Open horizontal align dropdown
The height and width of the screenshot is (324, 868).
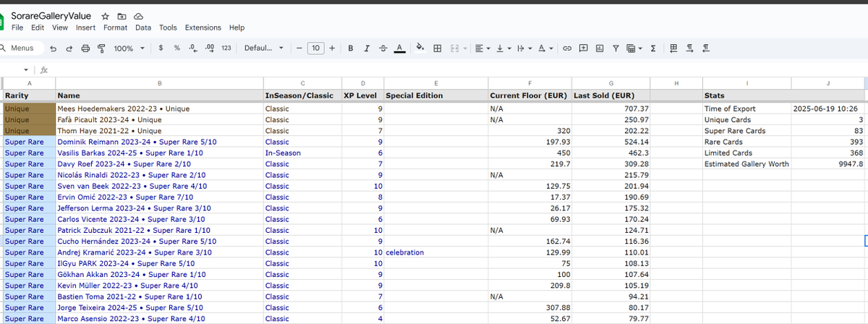click(x=482, y=48)
